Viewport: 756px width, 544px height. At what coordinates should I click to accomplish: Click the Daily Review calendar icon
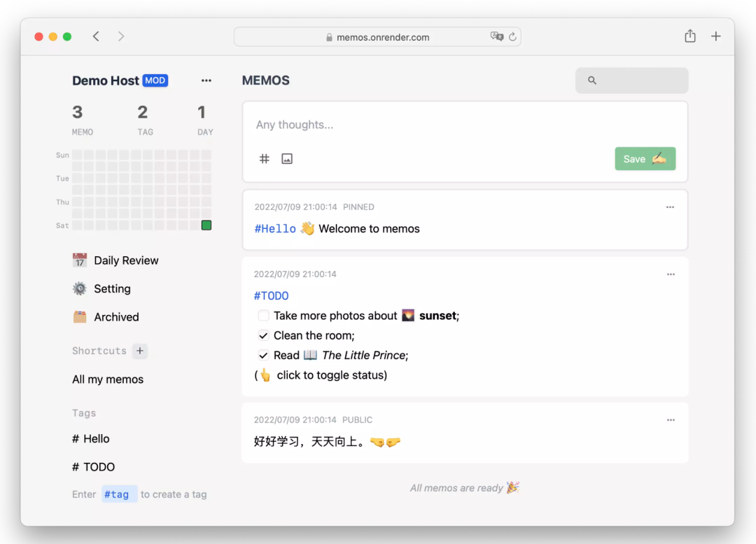[80, 260]
